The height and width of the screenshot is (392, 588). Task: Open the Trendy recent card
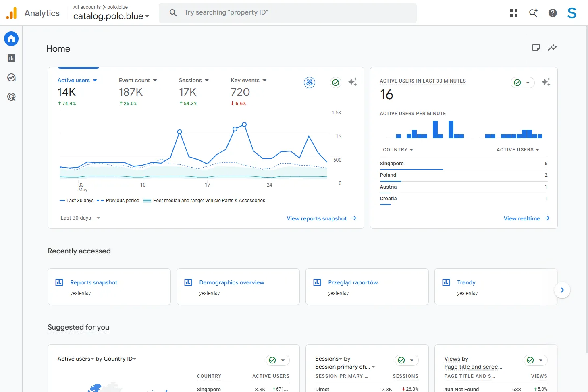pos(496,287)
